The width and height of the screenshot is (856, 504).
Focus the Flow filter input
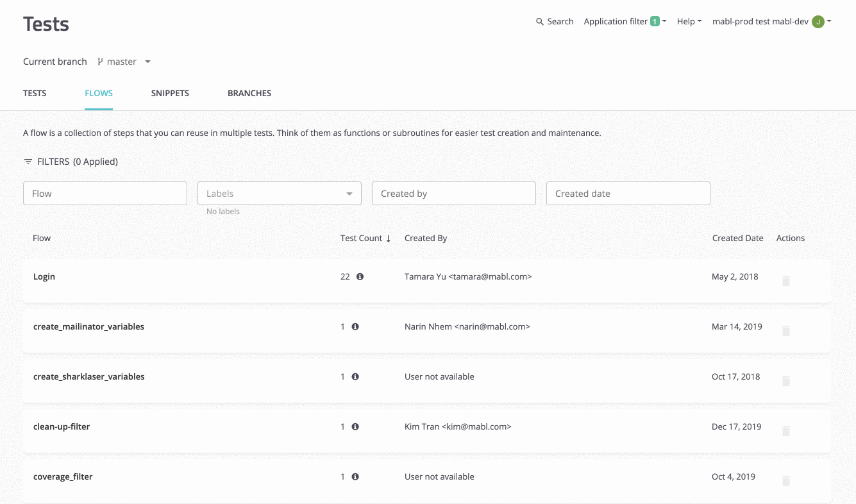[105, 194]
